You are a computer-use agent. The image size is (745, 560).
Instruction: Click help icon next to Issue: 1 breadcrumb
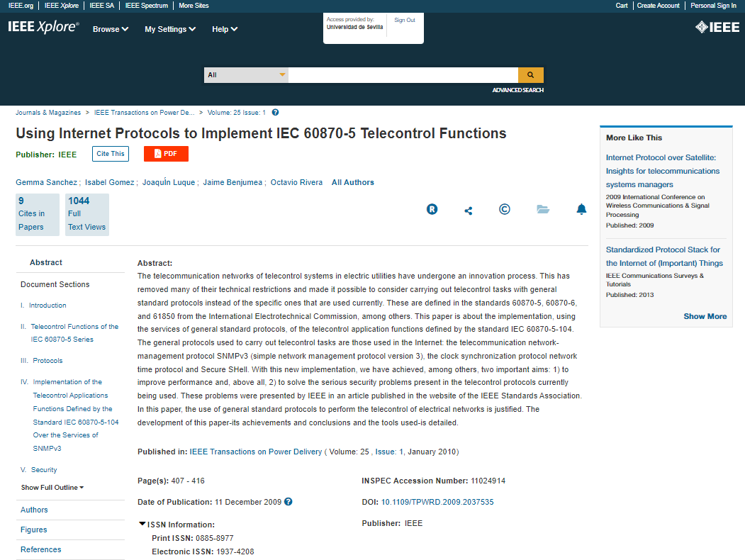click(275, 112)
